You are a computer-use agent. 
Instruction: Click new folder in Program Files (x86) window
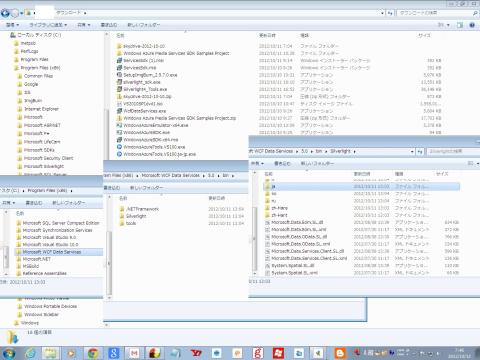click(68, 203)
